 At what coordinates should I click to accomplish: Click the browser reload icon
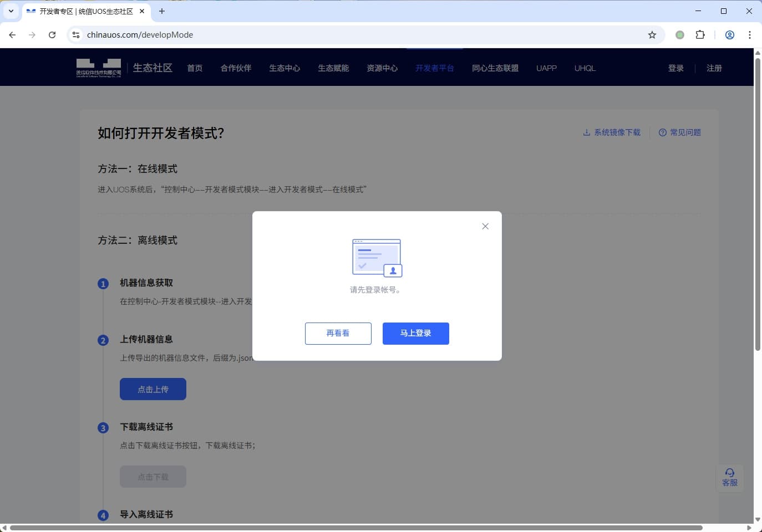tap(52, 35)
